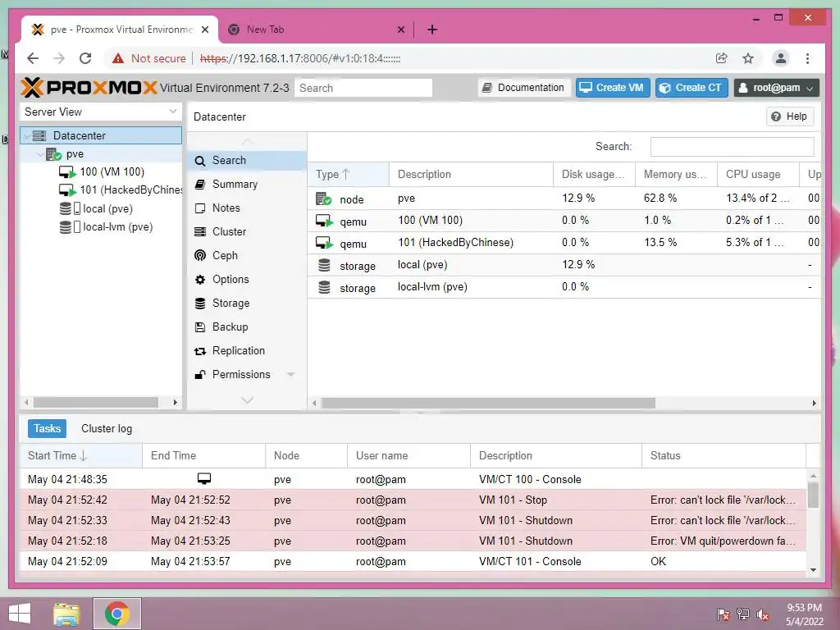Select the qemu 101 (HackedByChinese) grid row

click(x=564, y=243)
